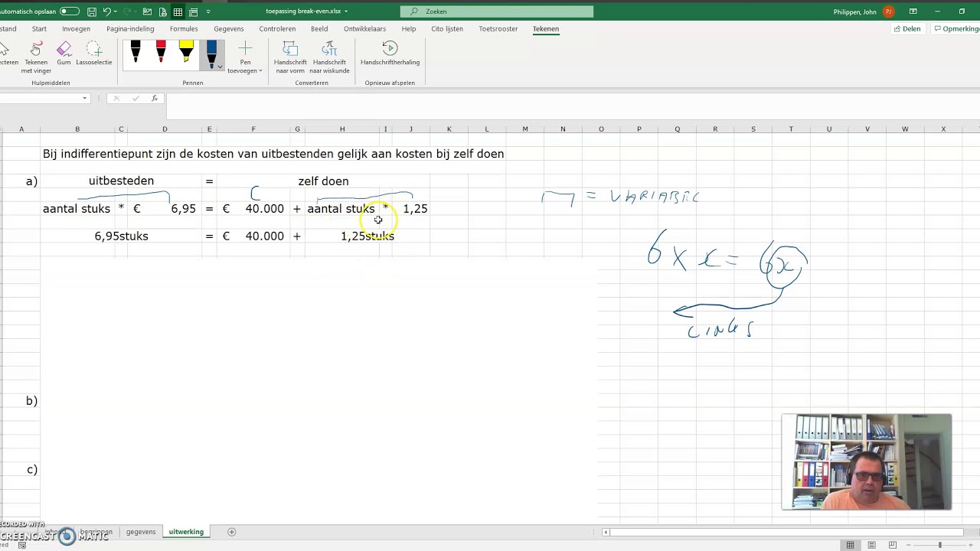
Task: Select cell with text uitbesteden
Action: coord(121,181)
